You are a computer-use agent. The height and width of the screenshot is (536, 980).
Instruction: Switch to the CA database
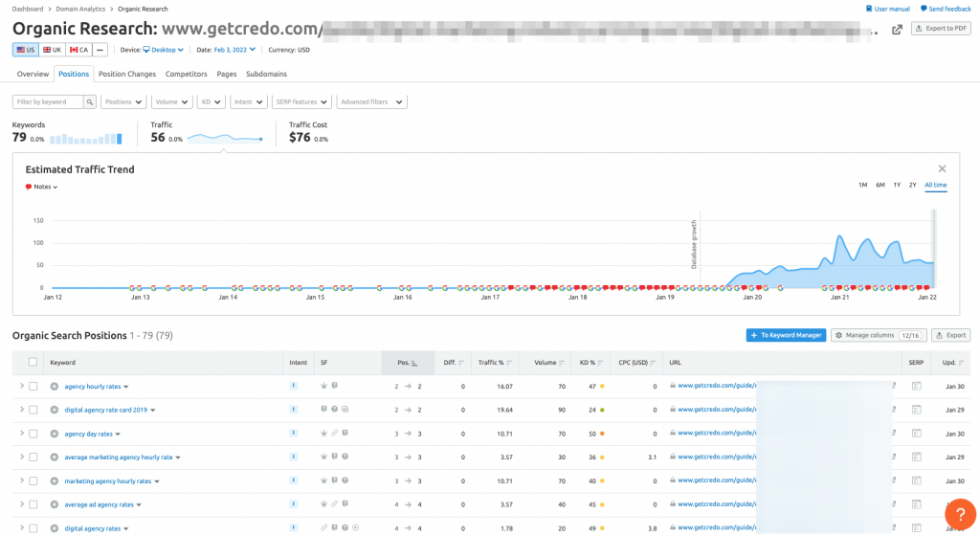(78, 50)
